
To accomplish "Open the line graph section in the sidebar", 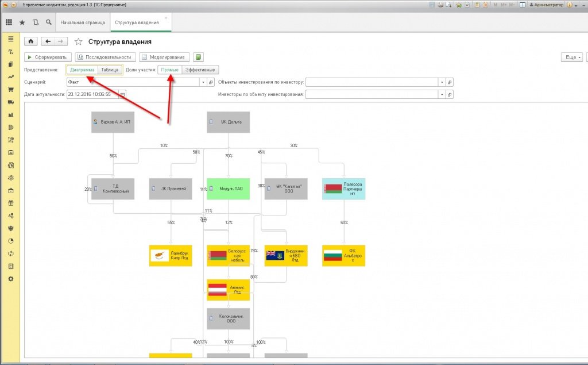I will (x=10, y=76).
